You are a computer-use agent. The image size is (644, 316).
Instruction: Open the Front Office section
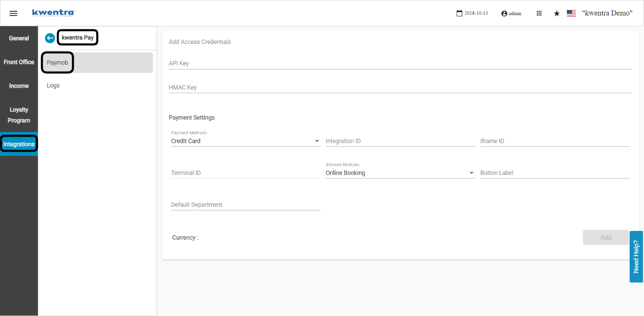tap(19, 62)
